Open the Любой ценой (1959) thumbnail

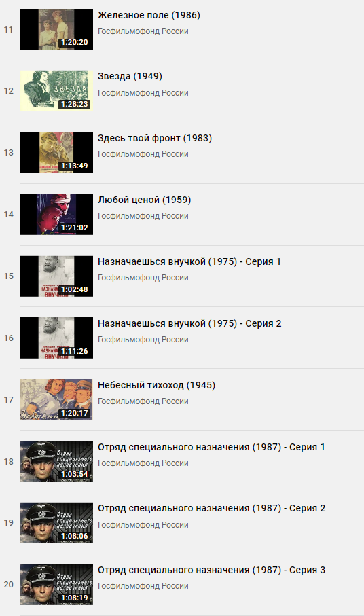(56, 215)
